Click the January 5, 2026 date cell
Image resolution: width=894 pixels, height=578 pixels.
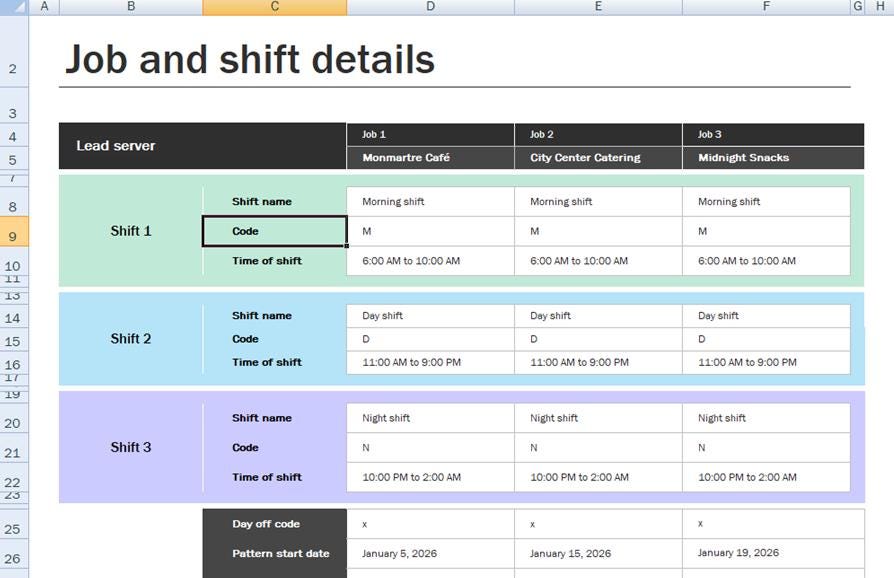click(x=430, y=552)
